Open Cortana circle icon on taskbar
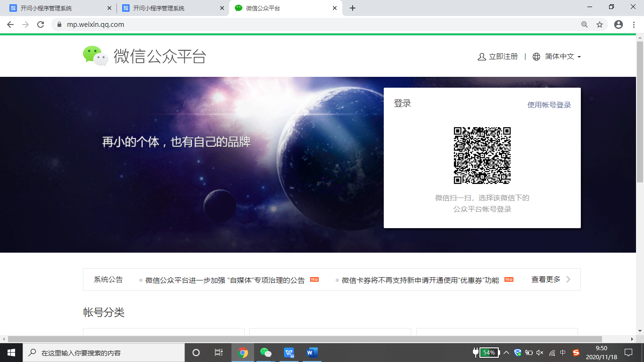The height and width of the screenshot is (362, 644). tap(196, 353)
